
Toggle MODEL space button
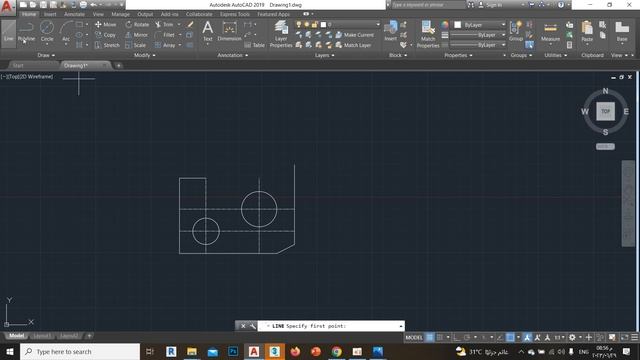[x=414, y=338]
